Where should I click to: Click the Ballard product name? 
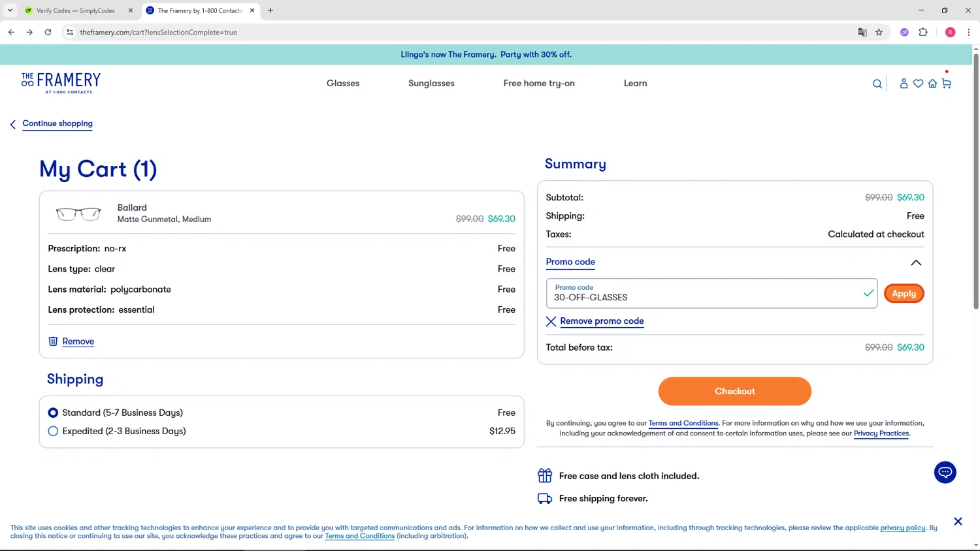pos(132,208)
